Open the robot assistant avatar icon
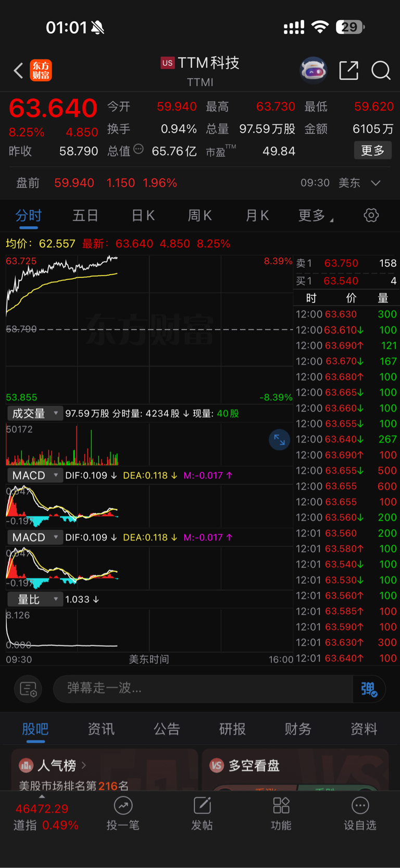 313,70
